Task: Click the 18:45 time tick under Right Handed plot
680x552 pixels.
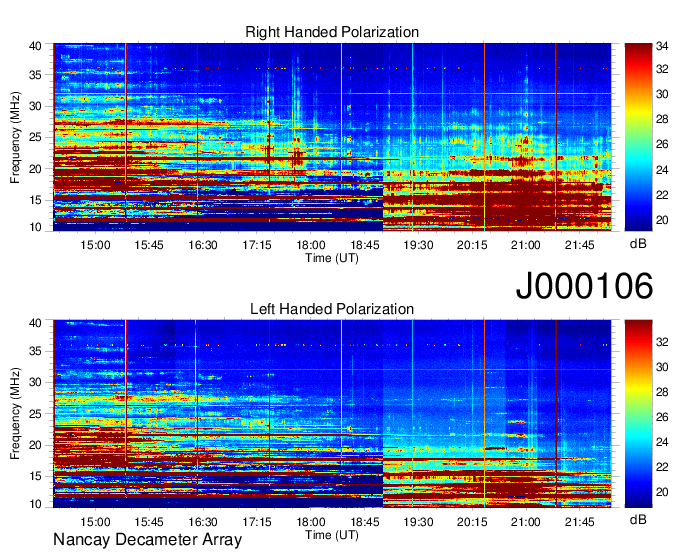Action: coord(365,245)
